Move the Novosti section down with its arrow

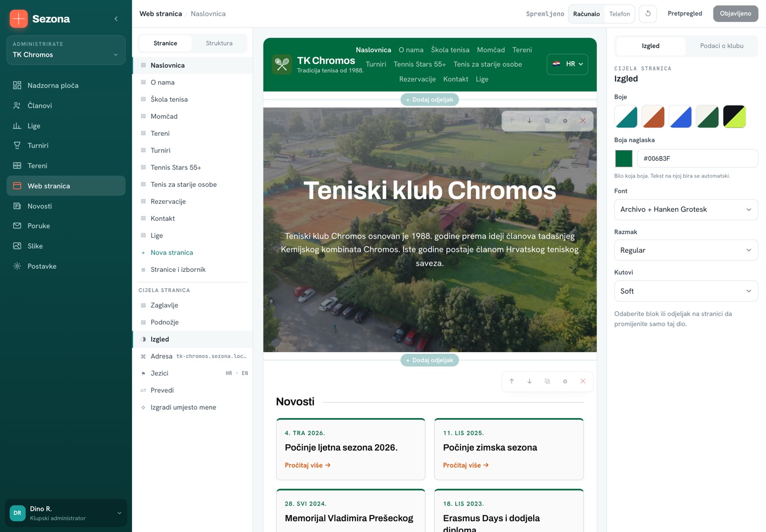(x=529, y=381)
